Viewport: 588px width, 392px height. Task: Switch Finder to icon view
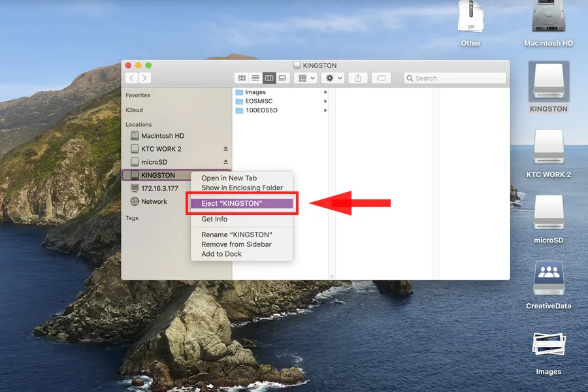coord(242,78)
